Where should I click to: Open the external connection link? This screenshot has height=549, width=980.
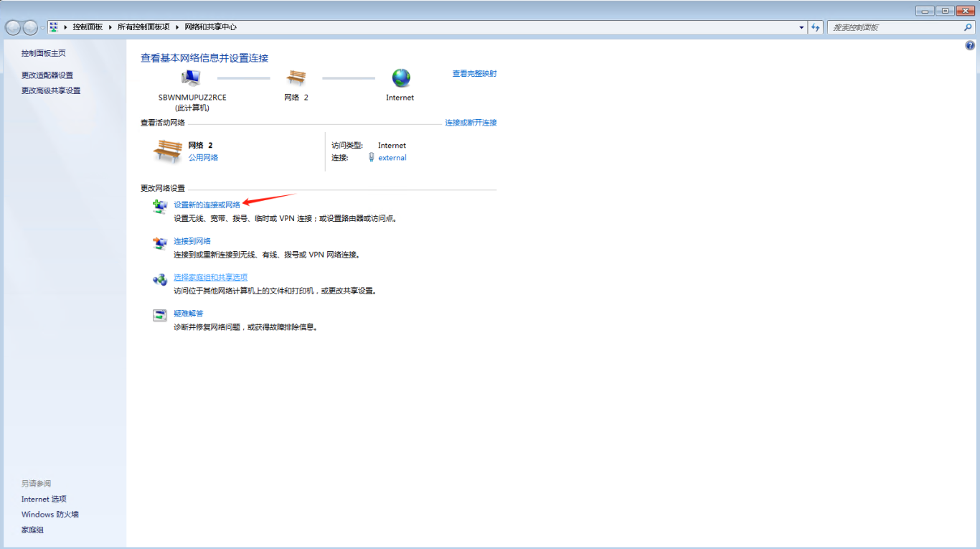pos(392,158)
